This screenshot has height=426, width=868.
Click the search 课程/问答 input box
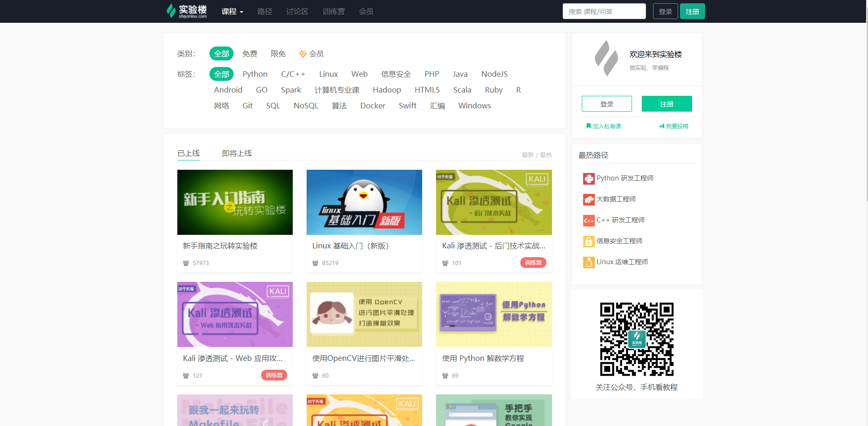point(604,11)
